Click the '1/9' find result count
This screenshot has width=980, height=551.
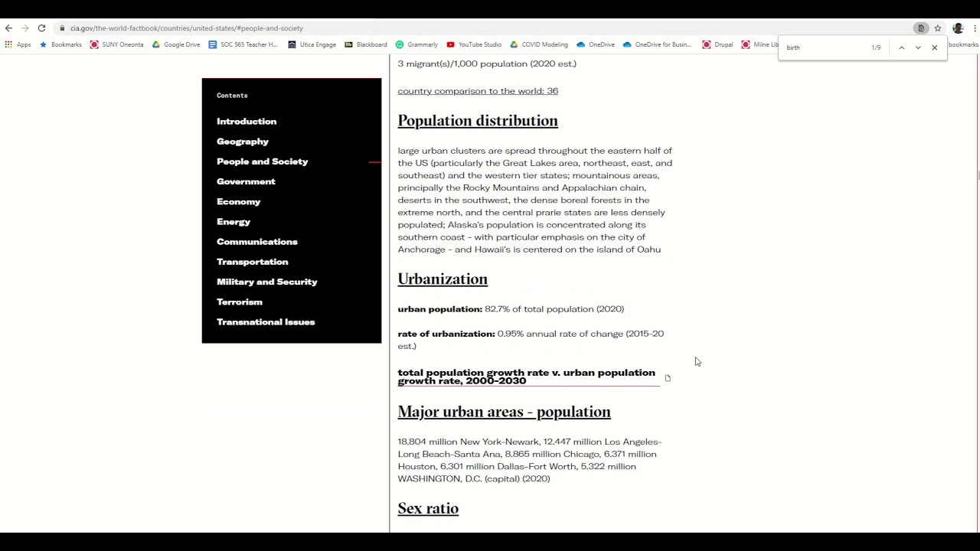point(876,47)
